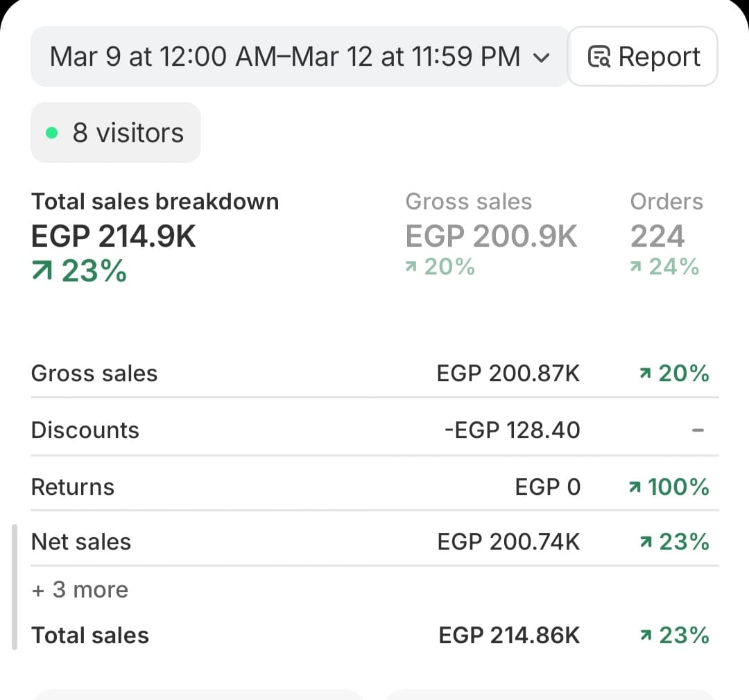
Task: Click the green live visitors dot
Action: pos(51,133)
